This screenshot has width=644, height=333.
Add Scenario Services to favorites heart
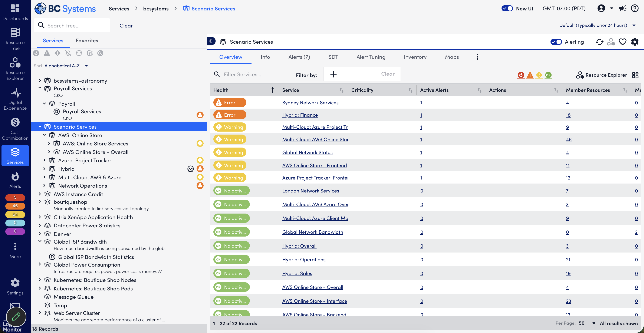(x=622, y=42)
